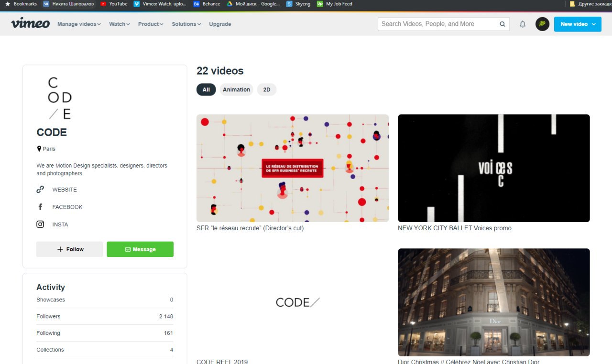This screenshot has width=612, height=364.
Task: Click the Follow button
Action: pyautogui.click(x=69, y=249)
